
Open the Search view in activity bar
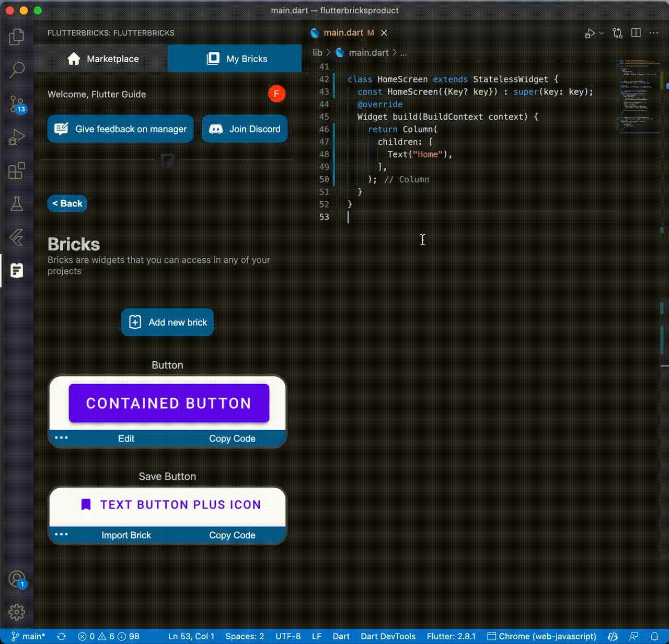coord(17,70)
